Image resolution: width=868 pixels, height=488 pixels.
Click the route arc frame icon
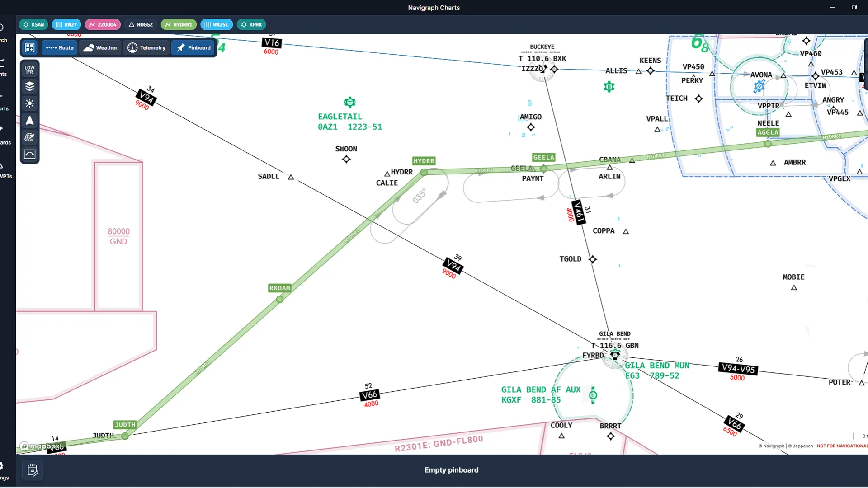pyautogui.click(x=30, y=155)
